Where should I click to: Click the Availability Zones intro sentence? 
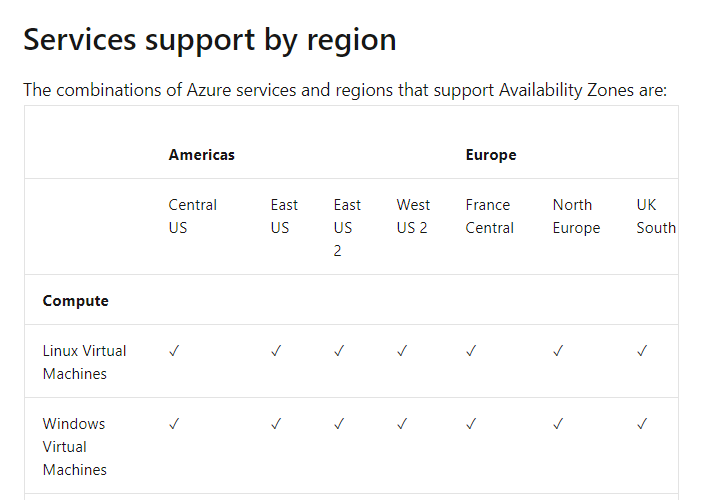pos(345,90)
